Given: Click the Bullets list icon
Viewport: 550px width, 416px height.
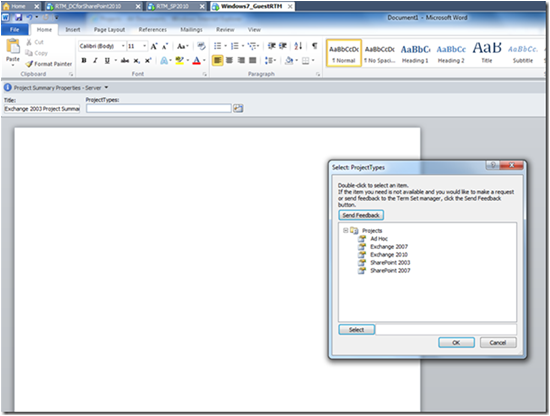Looking at the screenshot, I should (217, 46).
